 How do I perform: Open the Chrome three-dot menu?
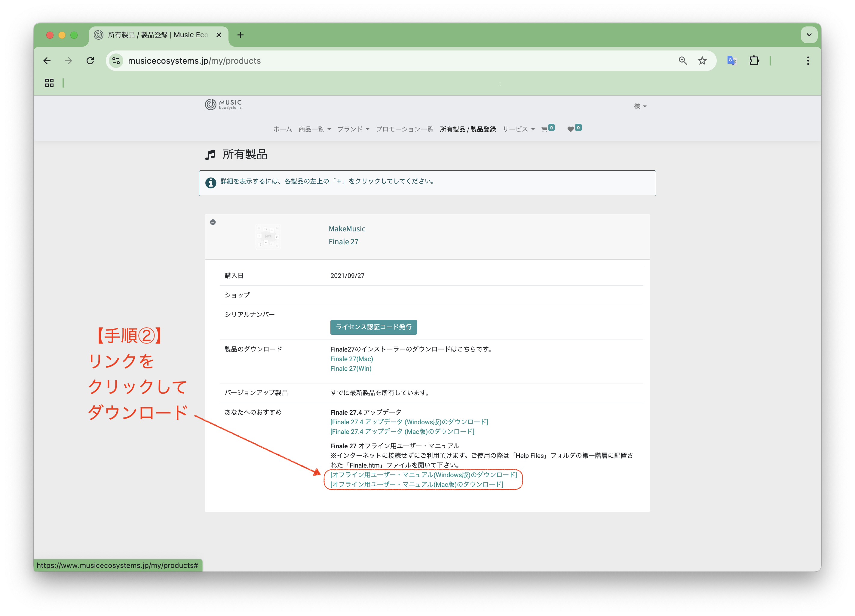[808, 61]
